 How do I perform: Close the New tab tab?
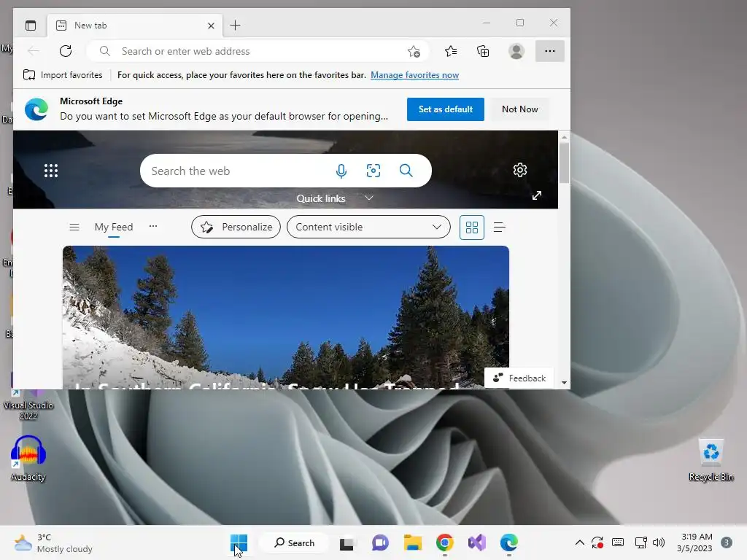point(211,26)
